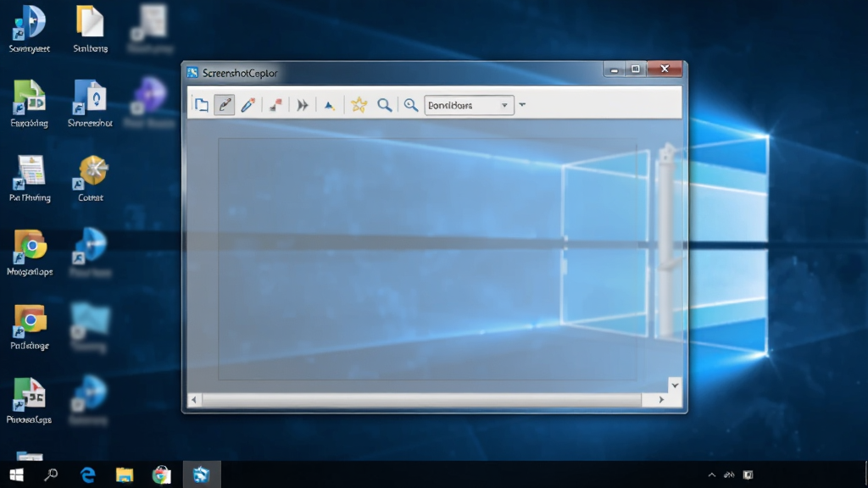Click the copy pages icon in ScreenshotCaptor toolbar
Viewport: 868px width, 488px height.
(202, 105)
